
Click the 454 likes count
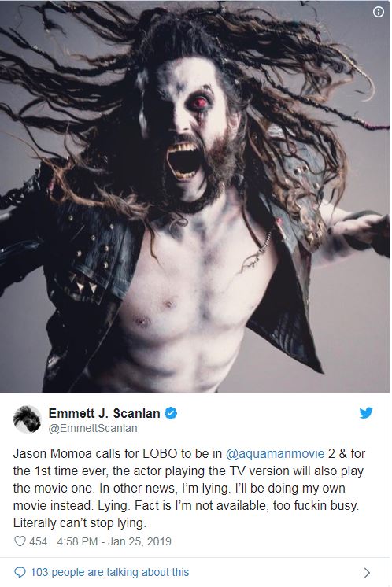coord(39,541)
